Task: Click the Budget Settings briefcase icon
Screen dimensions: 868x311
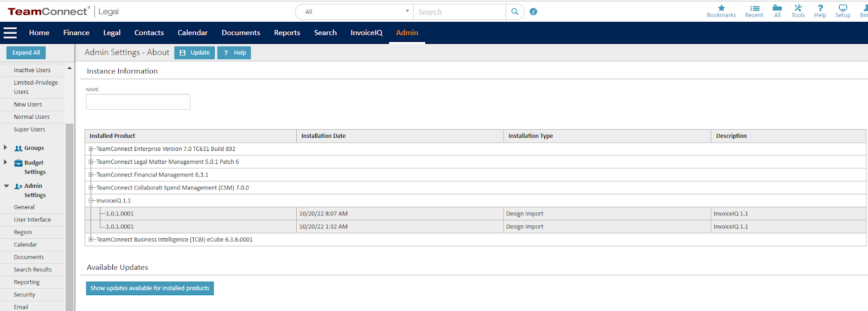Action: [18, 163]
